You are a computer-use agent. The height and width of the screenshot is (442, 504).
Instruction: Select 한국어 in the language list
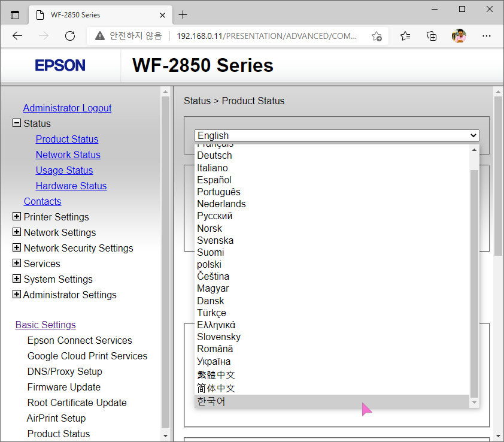pos(332,401)
